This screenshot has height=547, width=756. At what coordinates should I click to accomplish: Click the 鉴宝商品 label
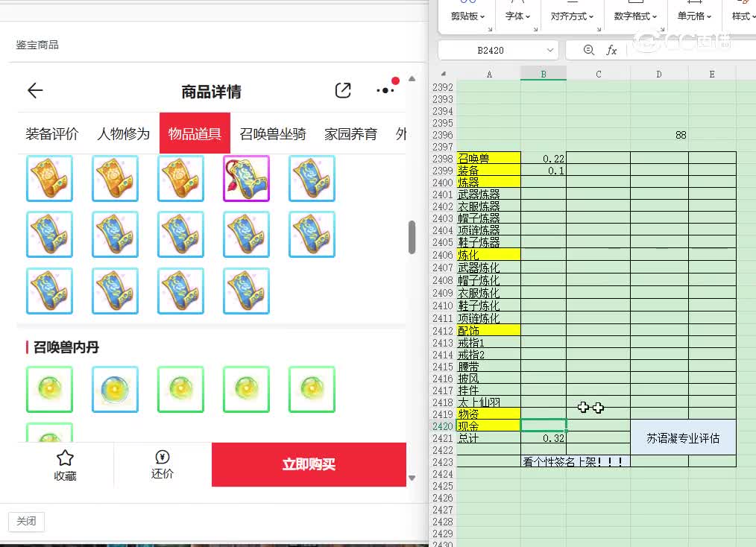[x=37, y=45]
